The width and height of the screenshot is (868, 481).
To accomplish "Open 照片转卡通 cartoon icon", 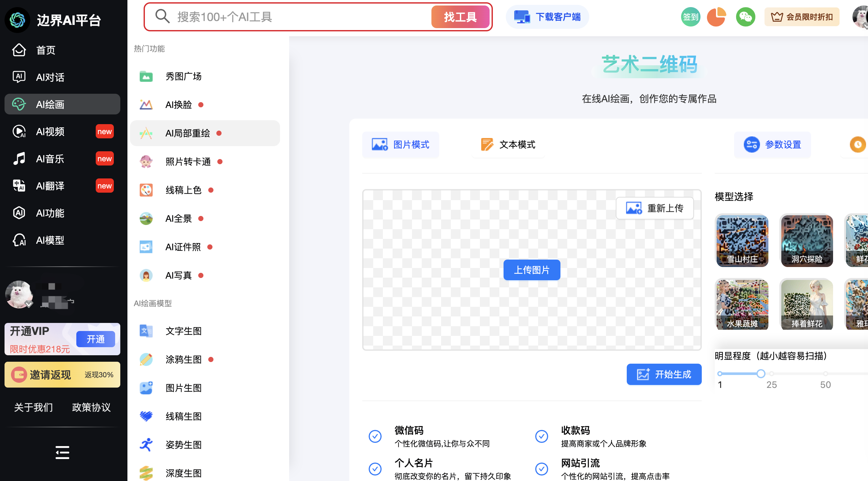I will point(146,162).
